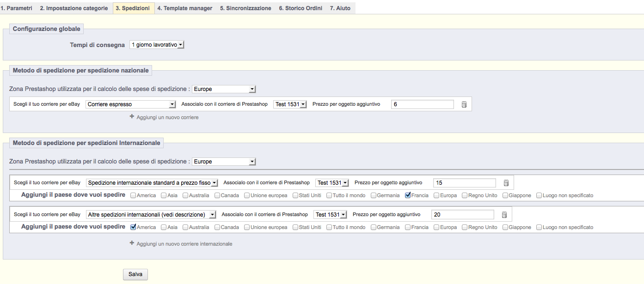Expand the Altre spedizioni internazionali carrier dropdown
This screenshot has width=644, height=284.
click(x=151, y=214)
